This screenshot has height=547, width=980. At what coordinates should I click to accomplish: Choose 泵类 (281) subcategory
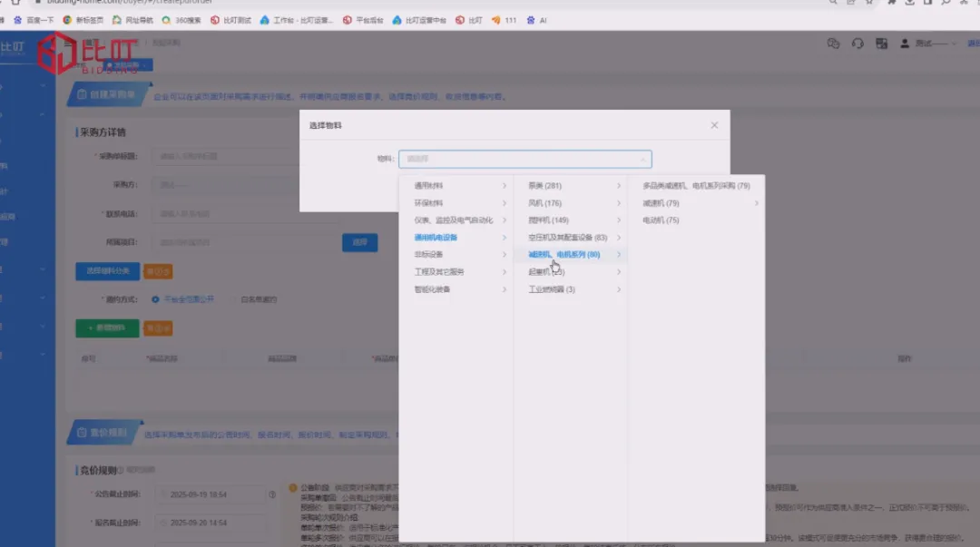[545, 186]
